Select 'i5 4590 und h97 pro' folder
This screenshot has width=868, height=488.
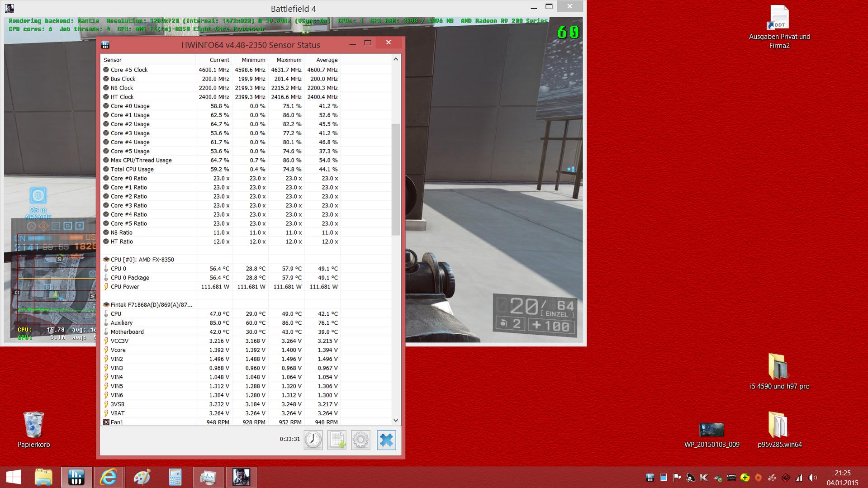pos(779,372)
